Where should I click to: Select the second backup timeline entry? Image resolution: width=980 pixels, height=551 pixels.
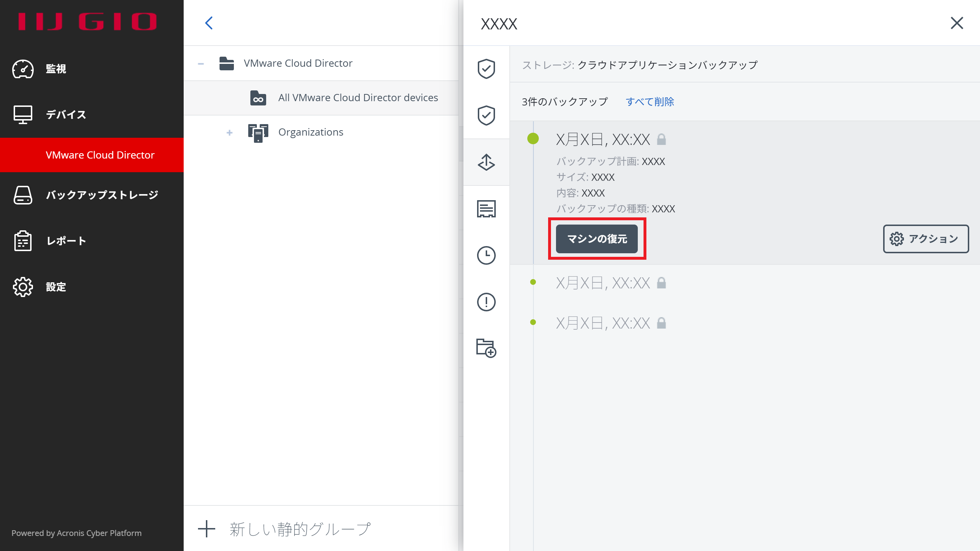coord(603,283)
